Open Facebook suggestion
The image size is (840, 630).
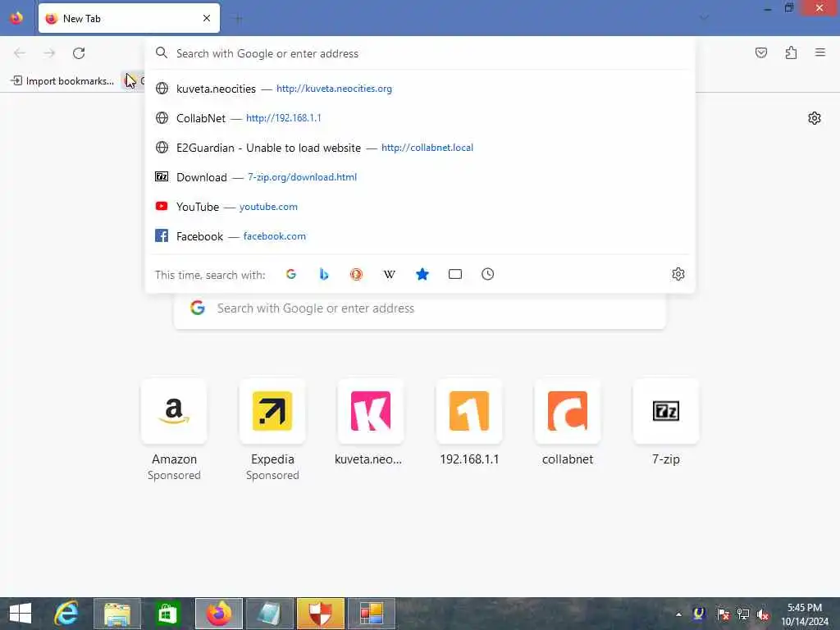coord(420,235)
